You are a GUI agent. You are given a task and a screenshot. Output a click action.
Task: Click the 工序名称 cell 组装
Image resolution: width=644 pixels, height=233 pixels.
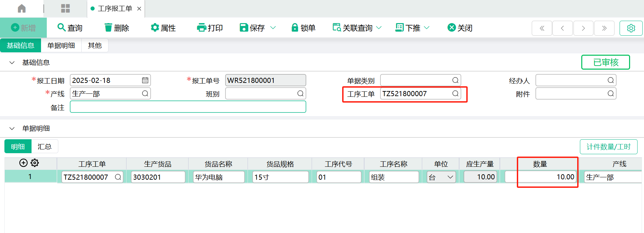394,177
